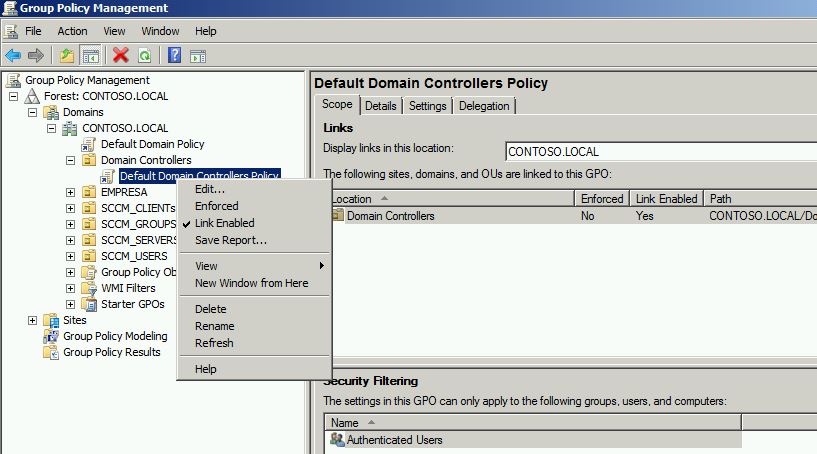This screenshot has height=454, width=817.
Task: Switch to the Delegation tab
Action: click(484, 106)
